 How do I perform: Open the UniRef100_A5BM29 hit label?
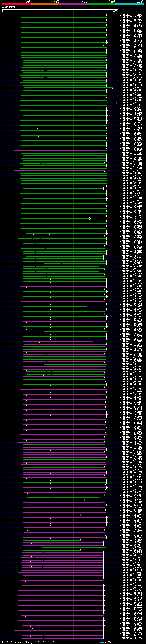[131, 27]
